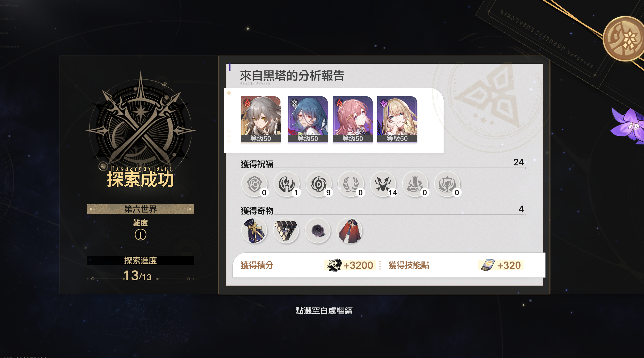Click the blue-haired character portrait
This screenshot has width=644, height=358.
308,119
